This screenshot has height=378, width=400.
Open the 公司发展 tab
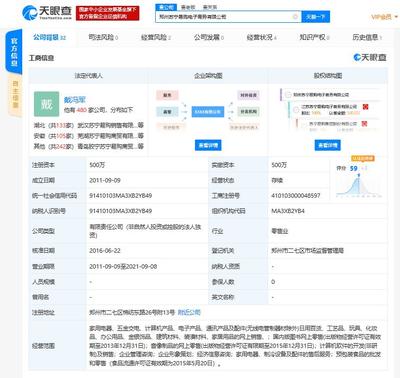pyautogui.click(x=209, y=37)
